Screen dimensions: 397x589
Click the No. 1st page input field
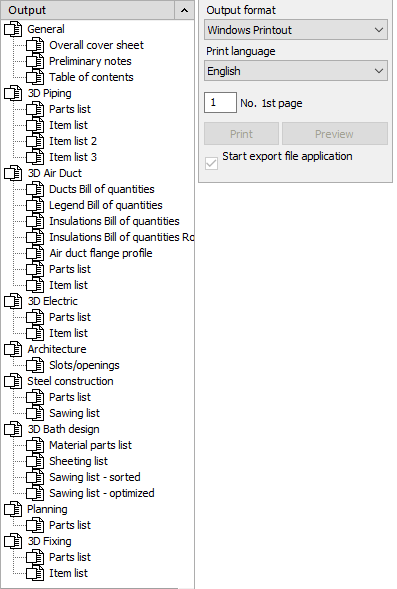[220, 103]
